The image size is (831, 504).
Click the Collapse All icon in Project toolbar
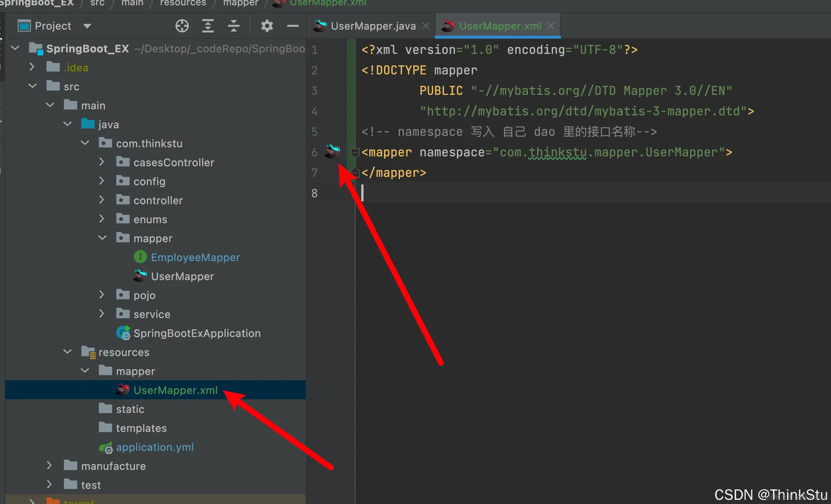click(233, 26)
